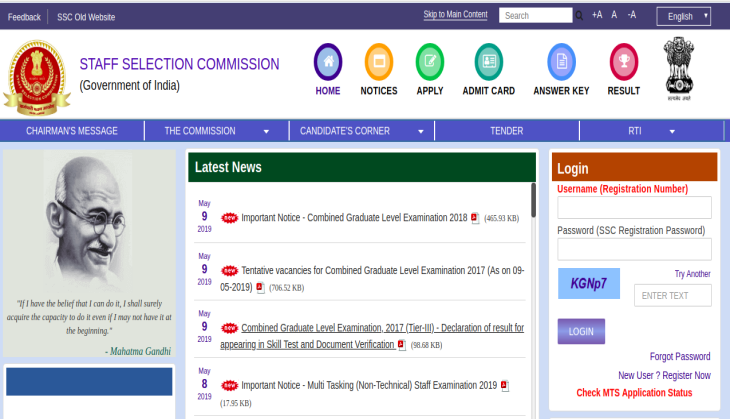730x419 pixels.
Task: Click the Mahatma Gandhi portrait image
Action: pyautogui.click(x=88, y=221)
